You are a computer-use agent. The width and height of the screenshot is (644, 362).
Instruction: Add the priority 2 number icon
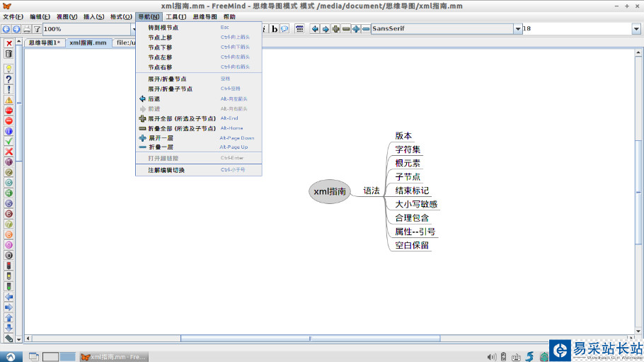[x=8, y=172]
